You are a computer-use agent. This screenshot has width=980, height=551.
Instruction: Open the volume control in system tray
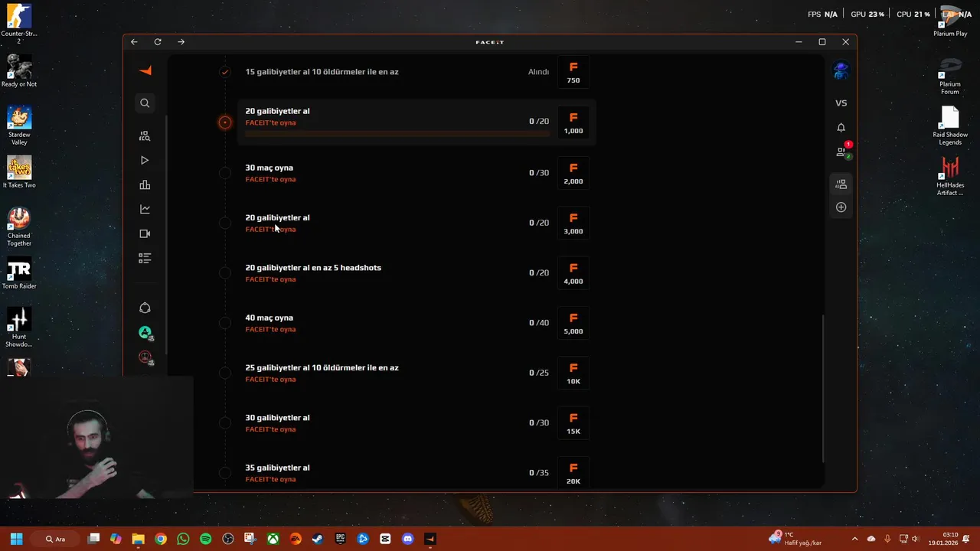tap(915, 539)
